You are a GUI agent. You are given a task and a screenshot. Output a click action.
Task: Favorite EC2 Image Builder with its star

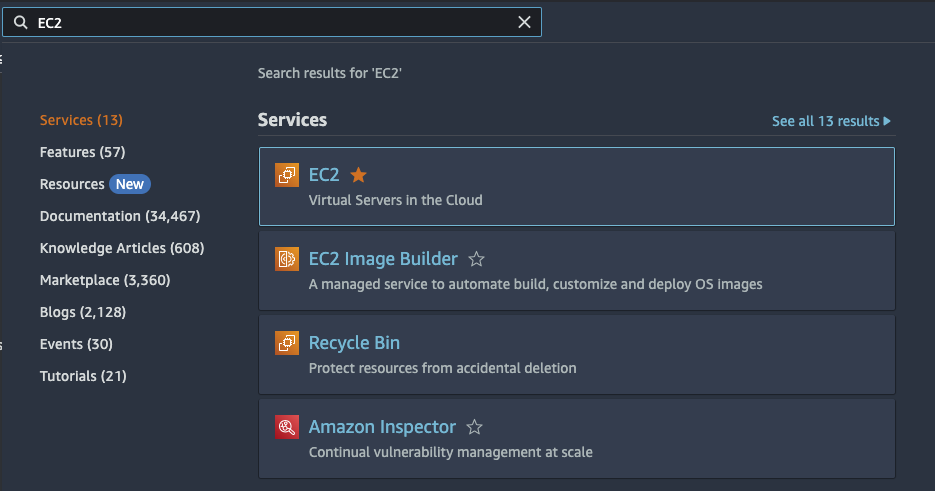[x=477, y=259]
